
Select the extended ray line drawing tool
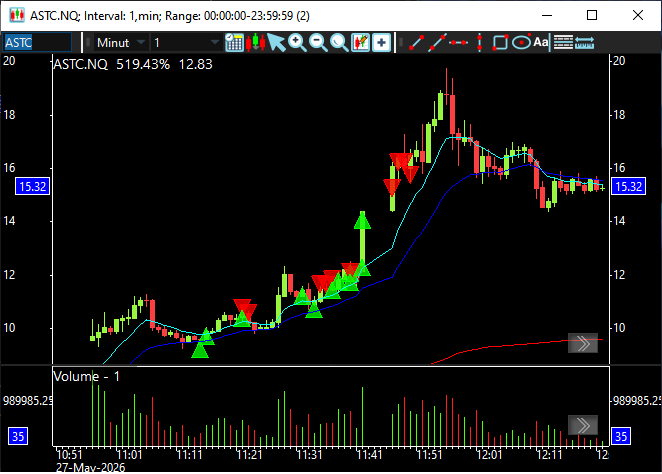[437, 43]
